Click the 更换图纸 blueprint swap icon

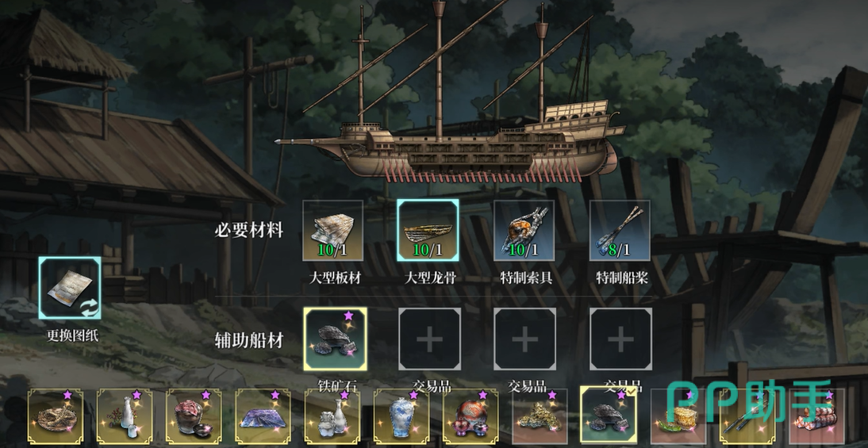pyautogui.click(x=70, y=288)
